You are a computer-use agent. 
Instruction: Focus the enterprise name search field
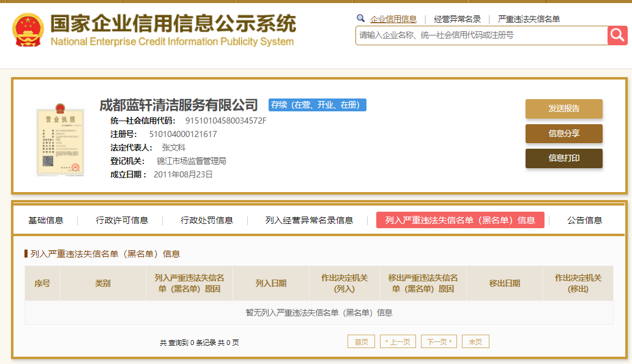(x=481, y=35)
